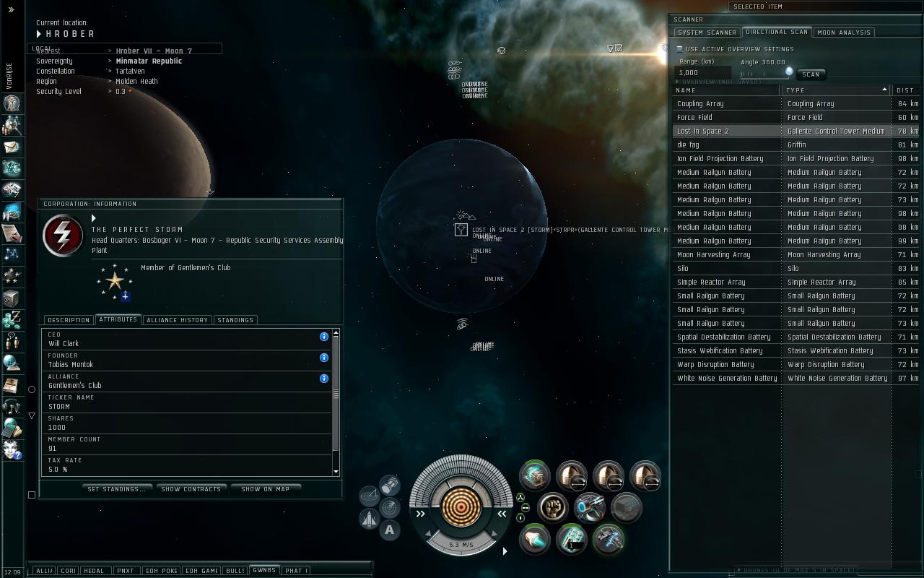Open the People & Places search icon
Viewport: 924px width, 578px height.
[12, 125]
